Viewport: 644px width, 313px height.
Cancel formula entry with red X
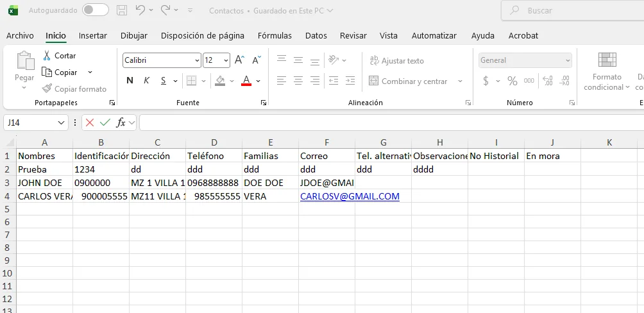(90, 123)
